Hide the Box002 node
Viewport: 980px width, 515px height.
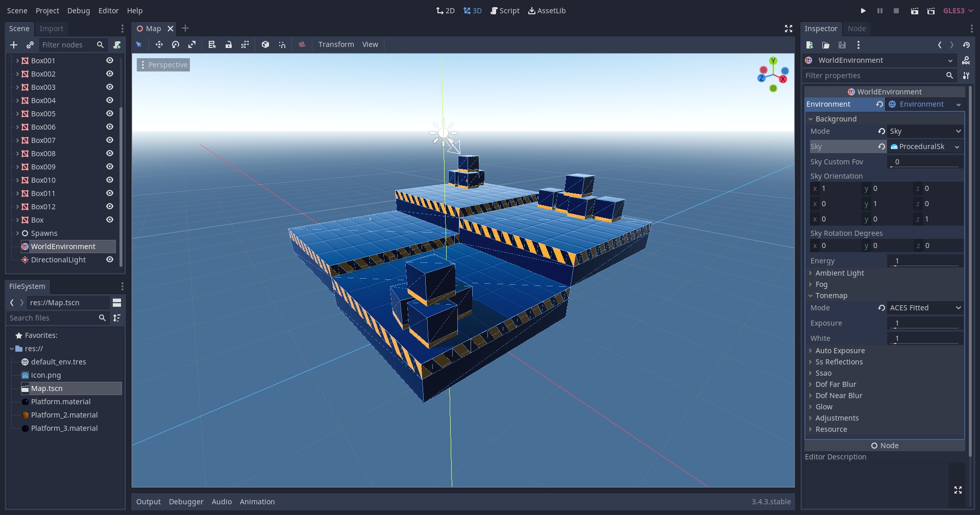110,73
